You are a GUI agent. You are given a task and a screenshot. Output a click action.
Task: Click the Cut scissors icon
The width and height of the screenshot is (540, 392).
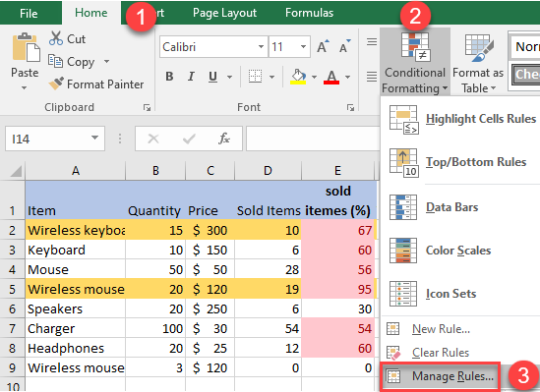[x=56, y=38]
